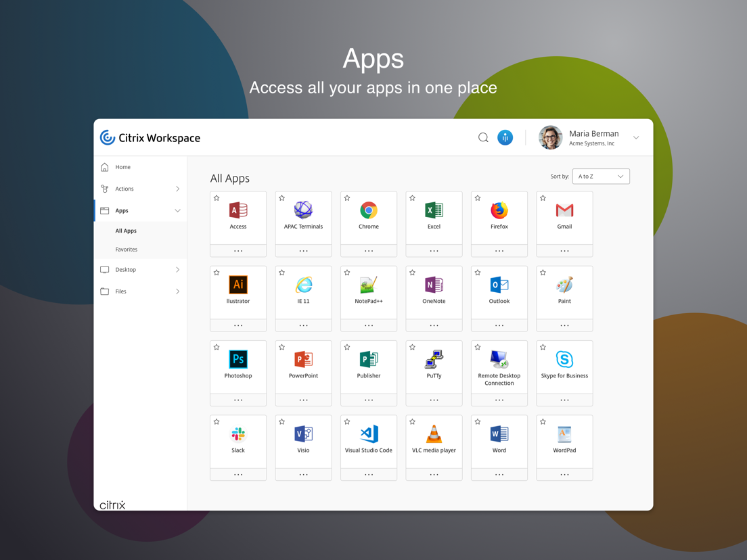Open the Visio app icon
Viewport: 747px width, 560px height.
point(303,434)
